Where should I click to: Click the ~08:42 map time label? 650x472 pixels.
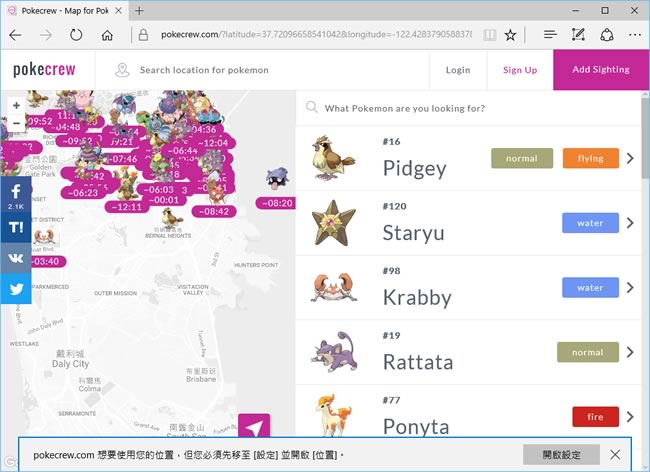click(214, 211)
